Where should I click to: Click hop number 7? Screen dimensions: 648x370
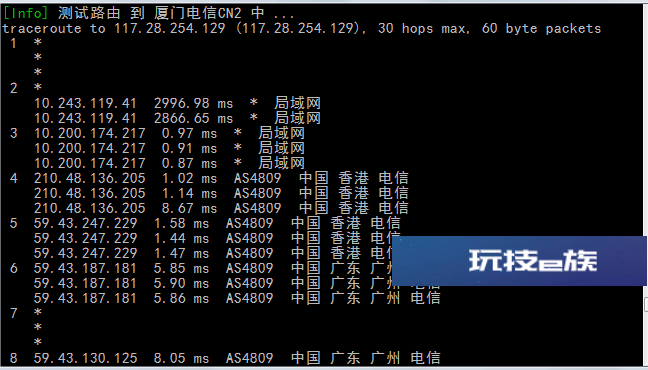click(x=14, y=313)
